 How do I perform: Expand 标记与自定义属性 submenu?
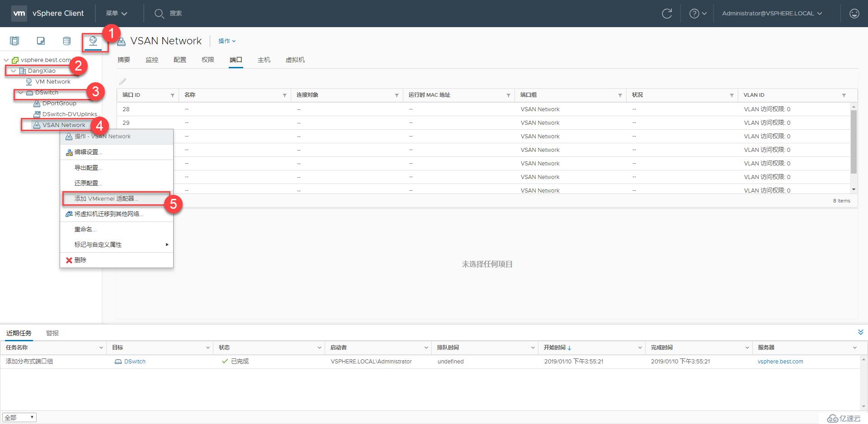117,245
